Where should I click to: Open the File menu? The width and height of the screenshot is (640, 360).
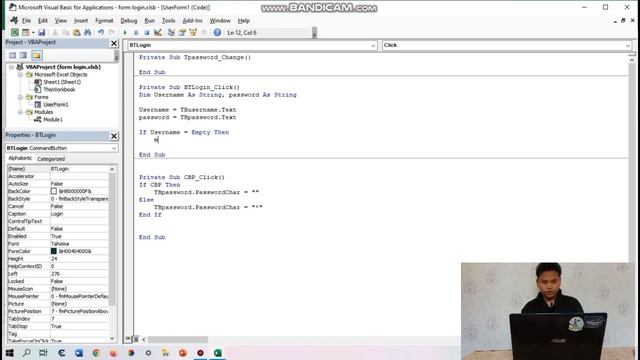pos(27,21)
